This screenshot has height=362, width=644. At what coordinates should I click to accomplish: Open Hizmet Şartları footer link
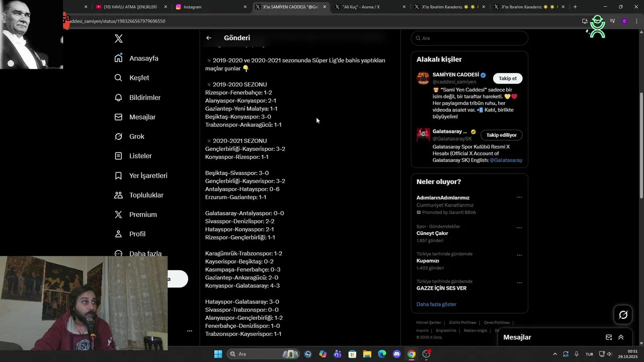point(429,323)
